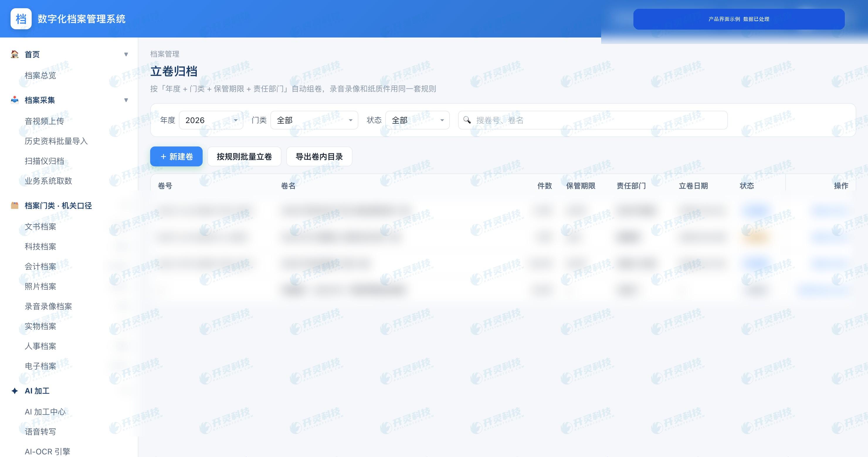Select 实物档案 category

pyautogui.click(x=40, y=326)
